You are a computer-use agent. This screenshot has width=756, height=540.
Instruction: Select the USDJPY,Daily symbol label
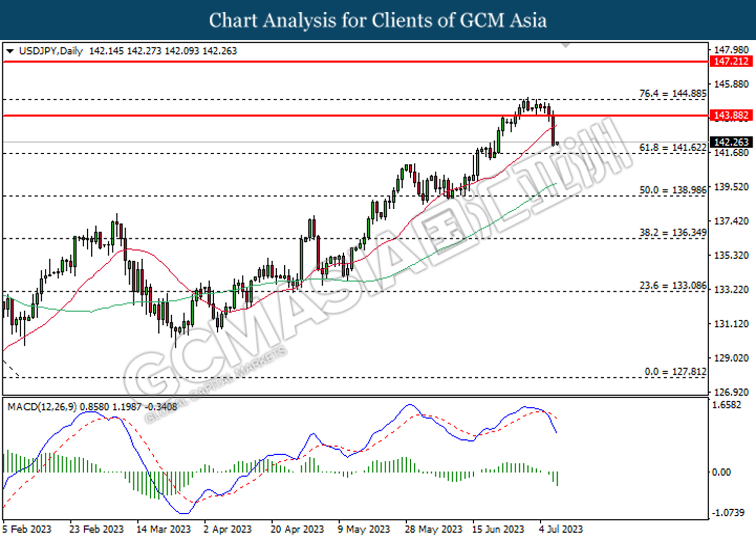(50, 51)
